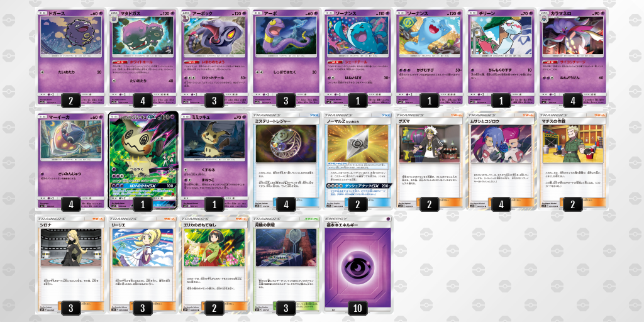The height and width of the screenshot is (322, 644).
Task: Click the Mimikyu GX full-art card
Action: pyautogui.click(x=143, y=160)
